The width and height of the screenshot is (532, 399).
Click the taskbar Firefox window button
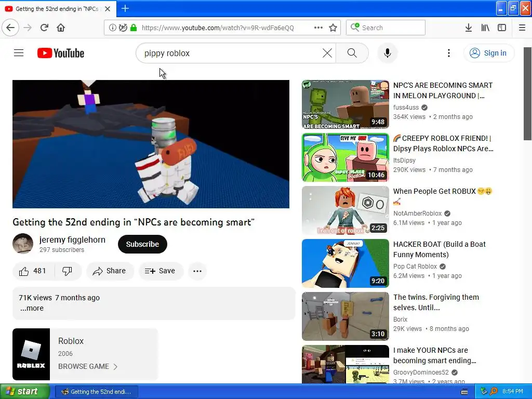(96, 392)
